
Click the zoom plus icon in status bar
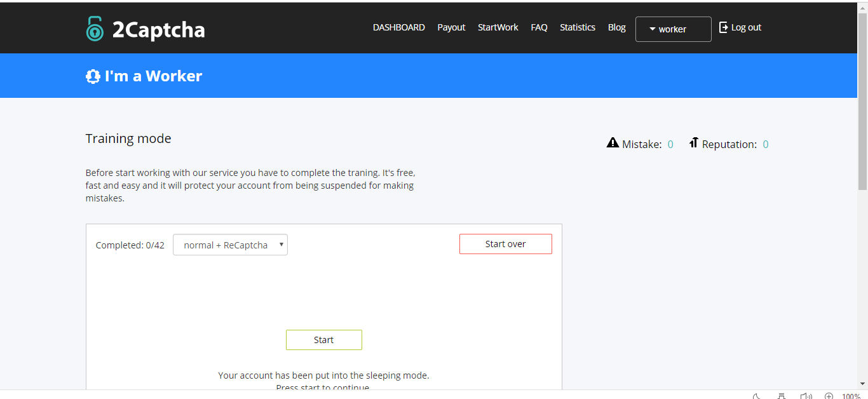(x=829, y=396)
